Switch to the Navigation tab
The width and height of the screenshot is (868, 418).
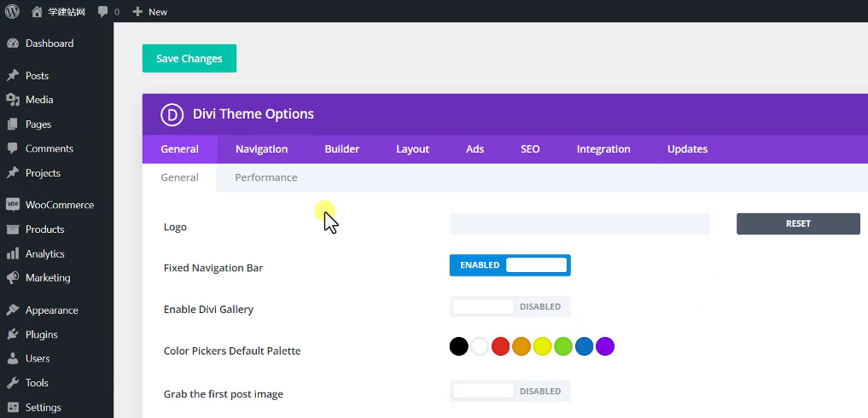(x=261, y=149)
